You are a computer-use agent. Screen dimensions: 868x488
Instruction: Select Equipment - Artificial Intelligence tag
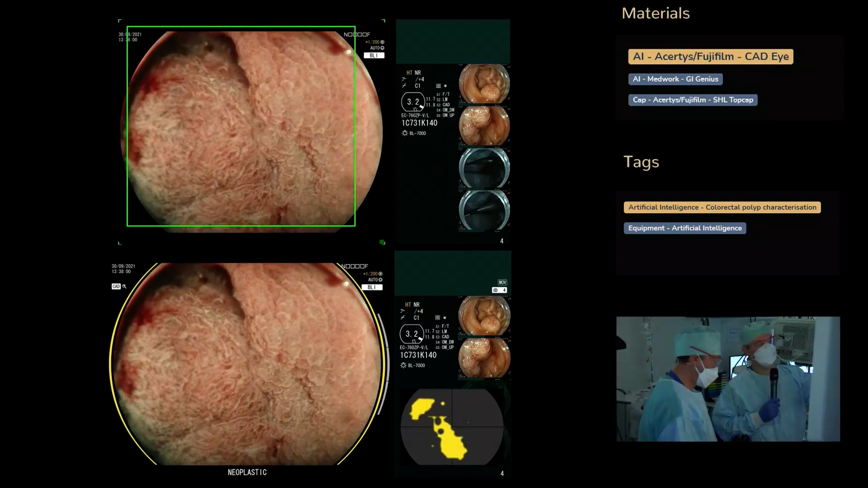[685, 228]
